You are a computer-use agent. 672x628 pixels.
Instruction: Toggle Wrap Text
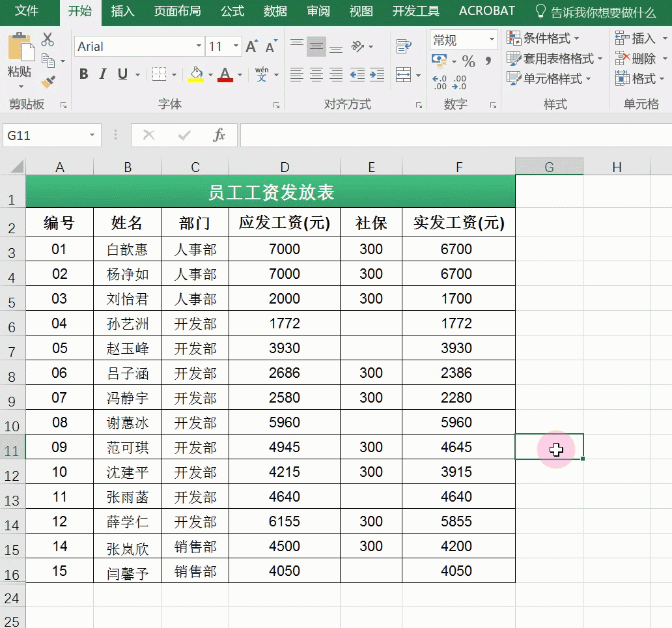pyautogui.click(x=403, y=46)
